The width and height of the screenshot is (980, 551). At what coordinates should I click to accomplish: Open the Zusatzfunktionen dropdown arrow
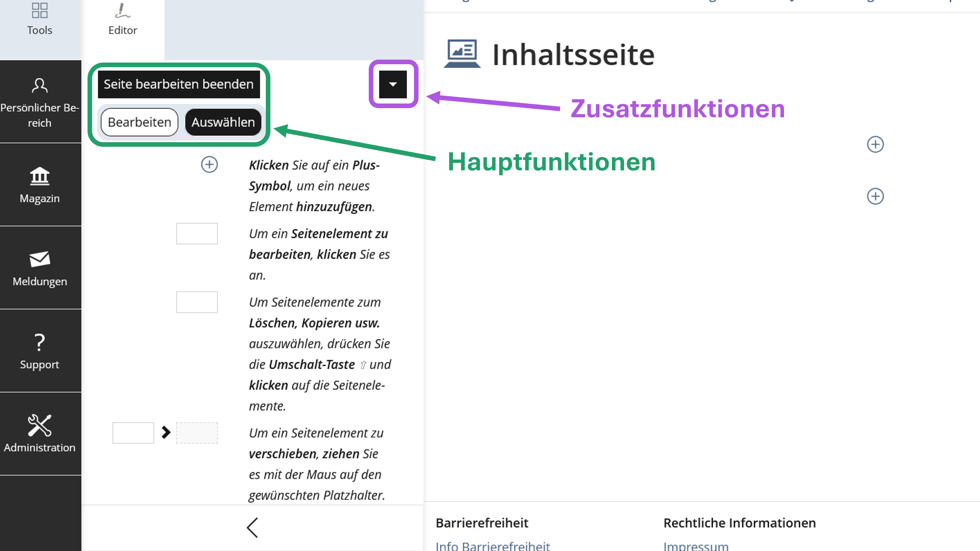(x=393, y=84)
